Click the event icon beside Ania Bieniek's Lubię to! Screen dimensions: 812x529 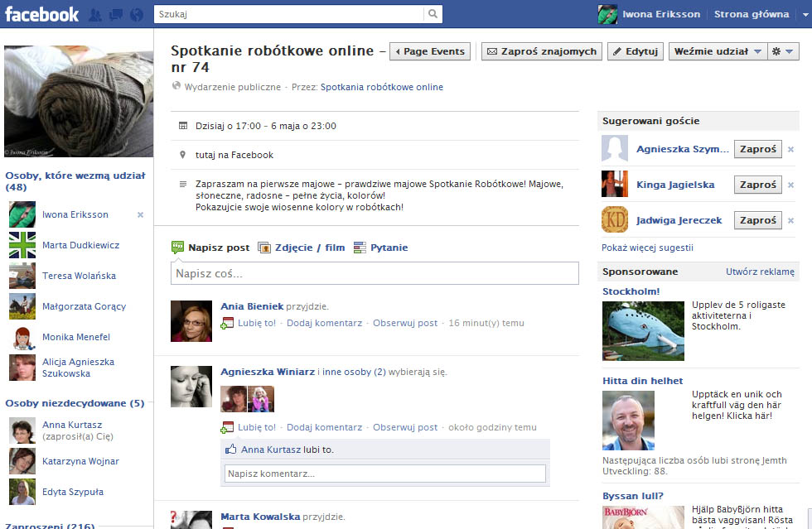tap(227, 324)
